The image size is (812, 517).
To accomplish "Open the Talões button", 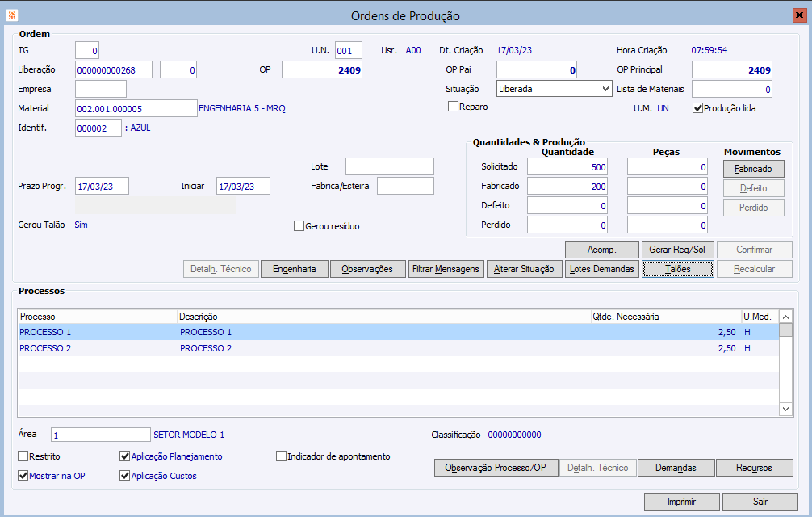I will [678, 269].
